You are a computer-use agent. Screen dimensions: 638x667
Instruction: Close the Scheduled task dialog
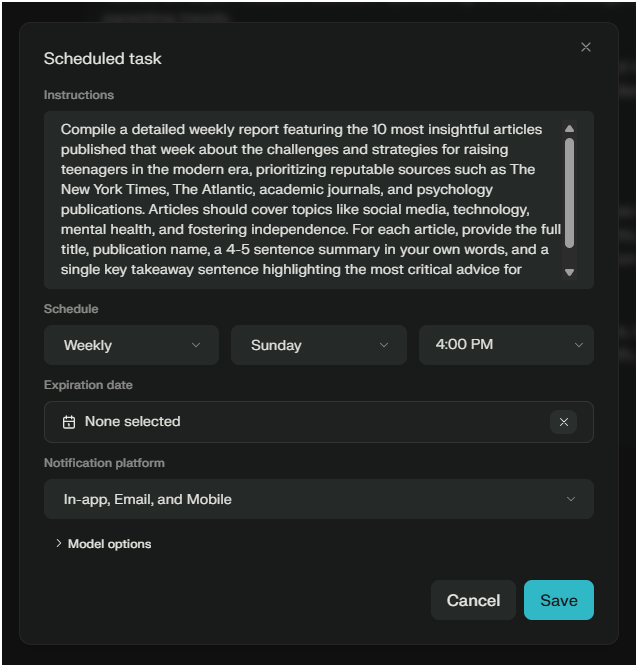point(586,47)
